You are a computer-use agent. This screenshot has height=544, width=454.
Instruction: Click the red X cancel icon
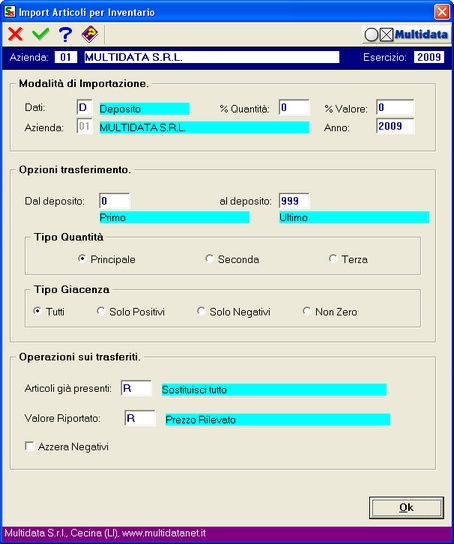coord(15,34)
